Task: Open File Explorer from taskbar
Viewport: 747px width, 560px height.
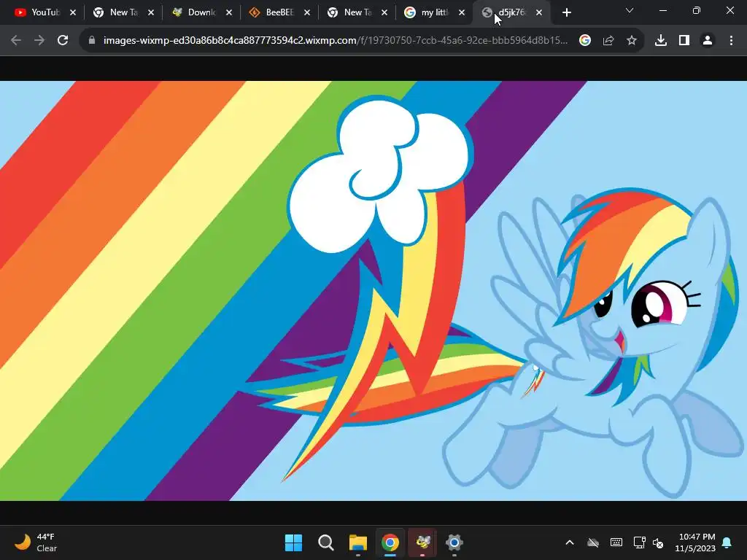Action: 357,542
